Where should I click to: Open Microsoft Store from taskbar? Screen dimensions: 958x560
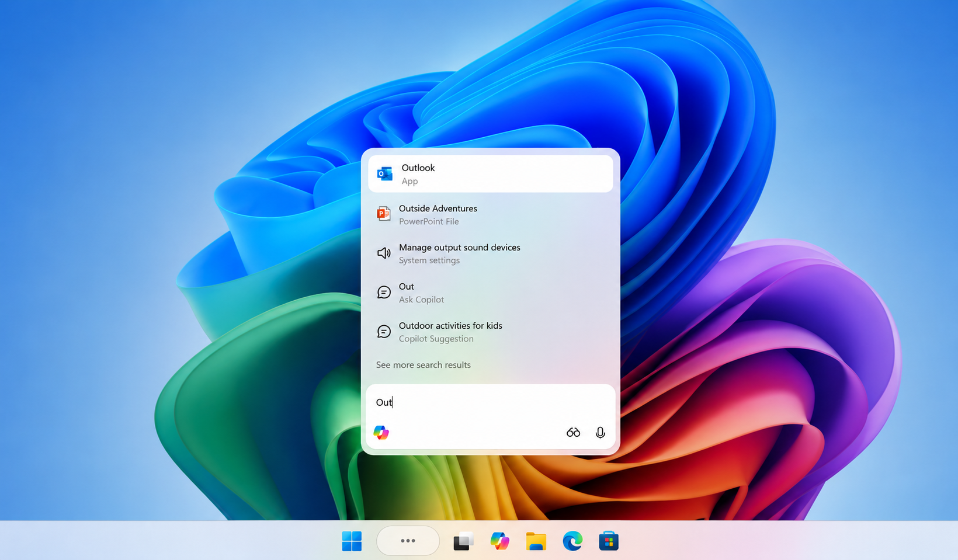coord(609,541)
